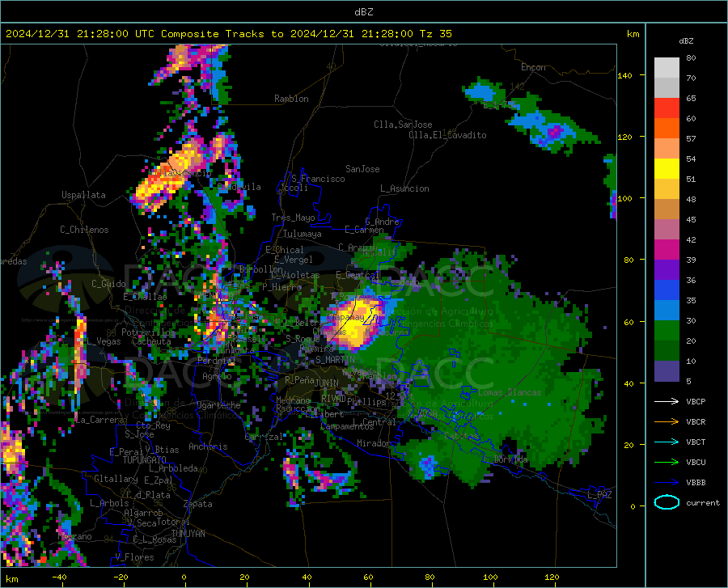Click the Carrizal place label
This screenshot has width=728, height=588.
pyautogui.click(x=264, y=437)
